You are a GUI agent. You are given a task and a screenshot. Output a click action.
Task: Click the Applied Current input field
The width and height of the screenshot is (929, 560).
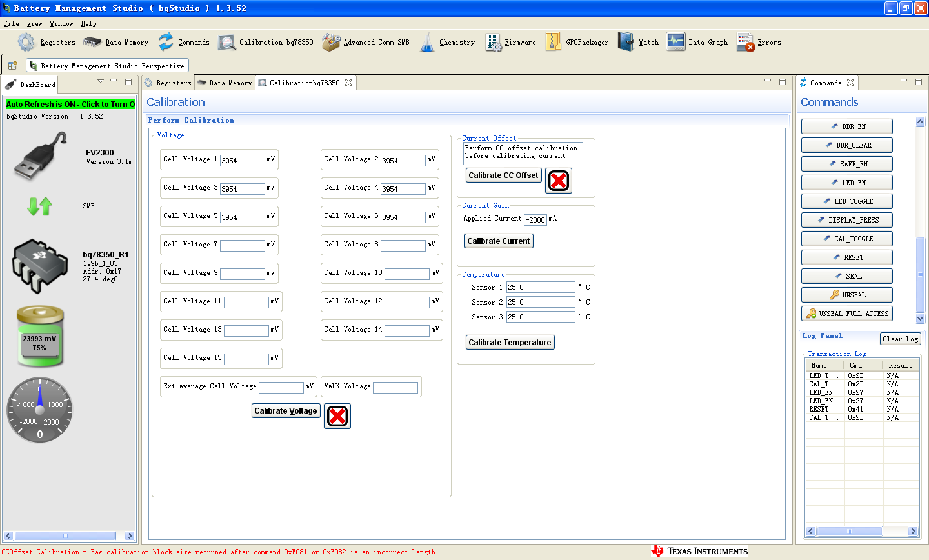(535, 220)
